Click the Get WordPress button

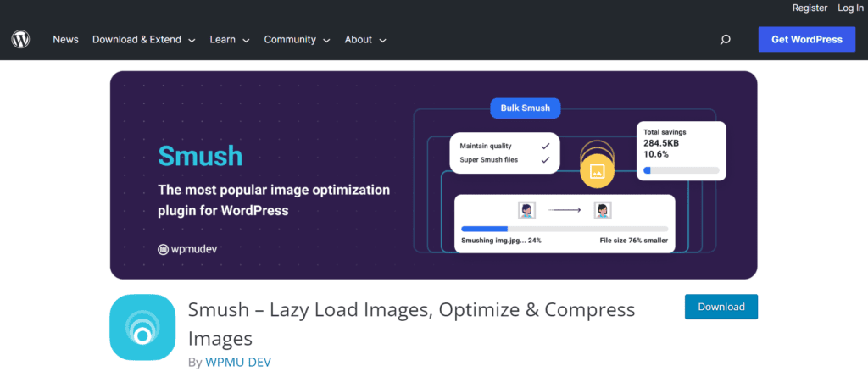(807, 39)
